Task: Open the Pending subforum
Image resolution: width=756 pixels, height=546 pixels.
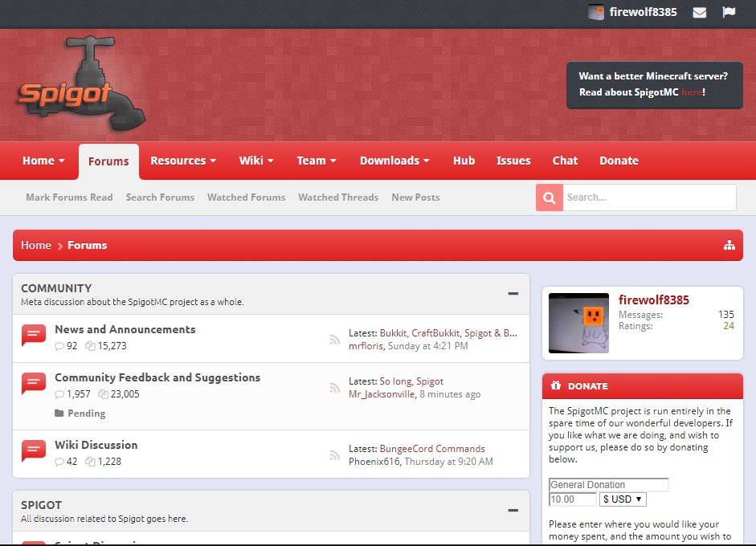Action: pyautogui.click(x=86, y=414)
